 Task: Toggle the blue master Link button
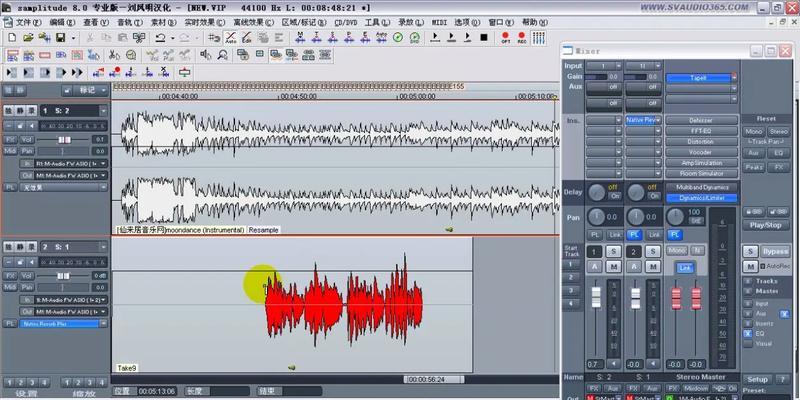pyautogui.click(x=685, y=268)
